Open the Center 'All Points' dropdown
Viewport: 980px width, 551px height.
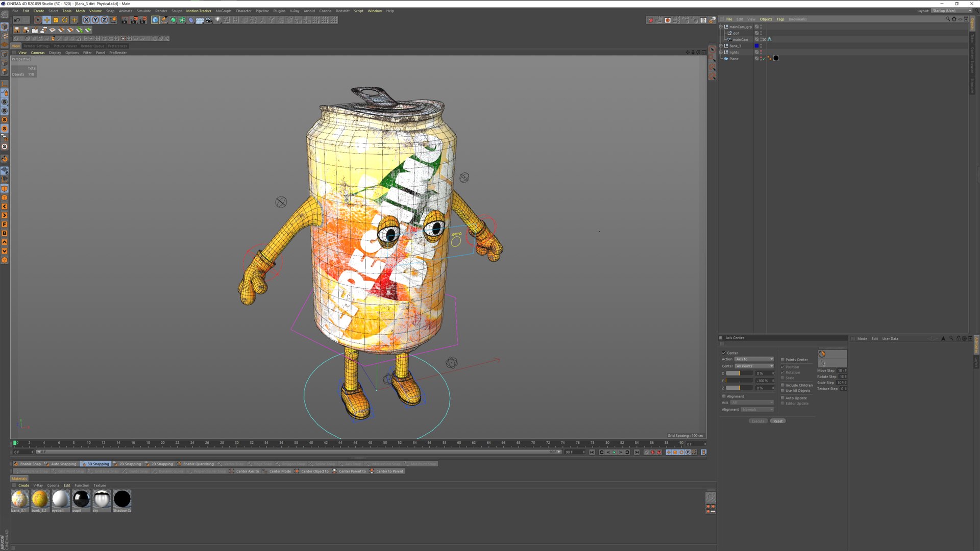click(754, 366)
